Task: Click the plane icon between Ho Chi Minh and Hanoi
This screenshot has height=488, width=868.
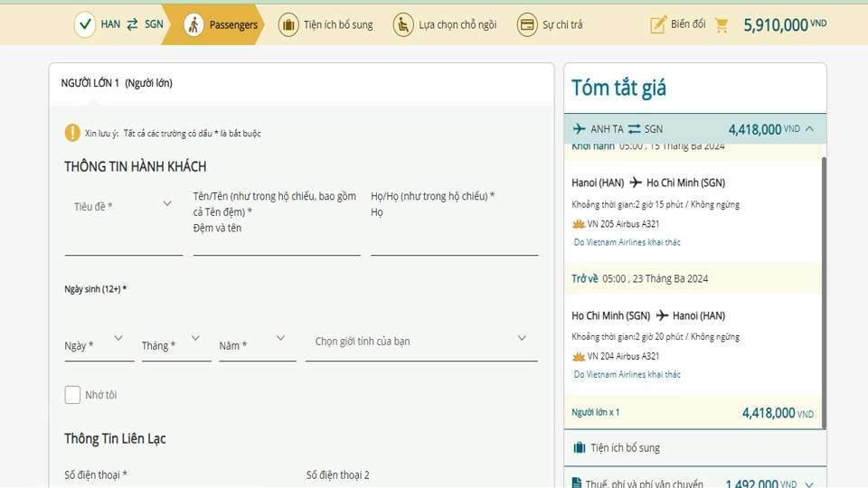Action: pyautogui.click(x=662, y=315)
